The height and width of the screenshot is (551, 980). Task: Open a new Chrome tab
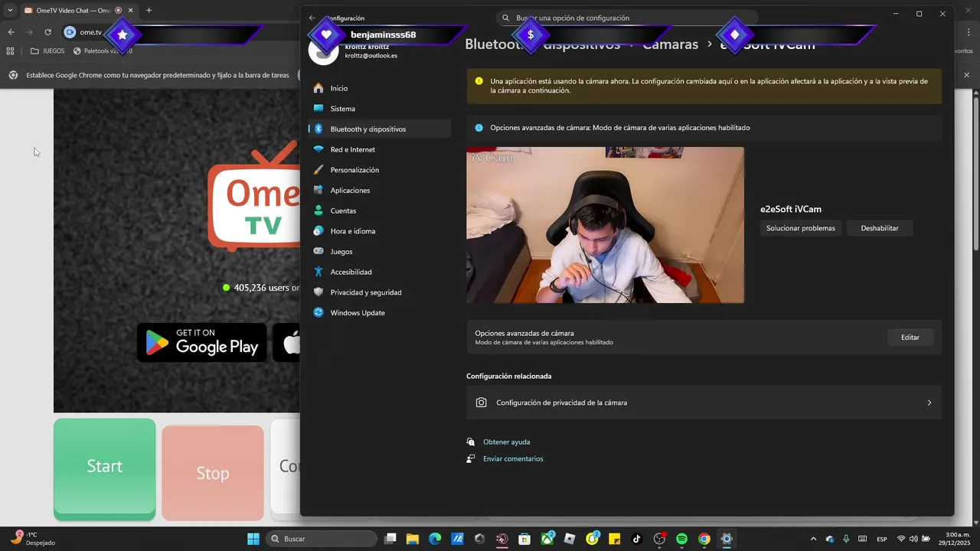point(149,10)
